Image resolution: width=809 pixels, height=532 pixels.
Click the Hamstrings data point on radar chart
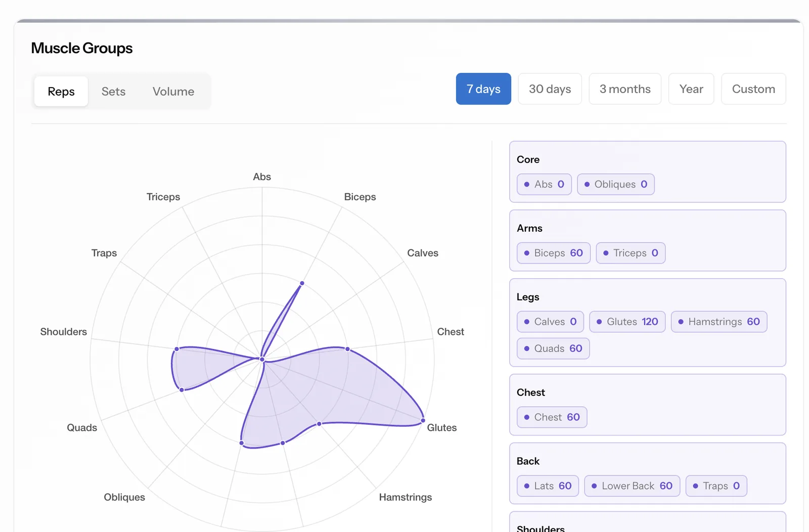tap(319, 424)
